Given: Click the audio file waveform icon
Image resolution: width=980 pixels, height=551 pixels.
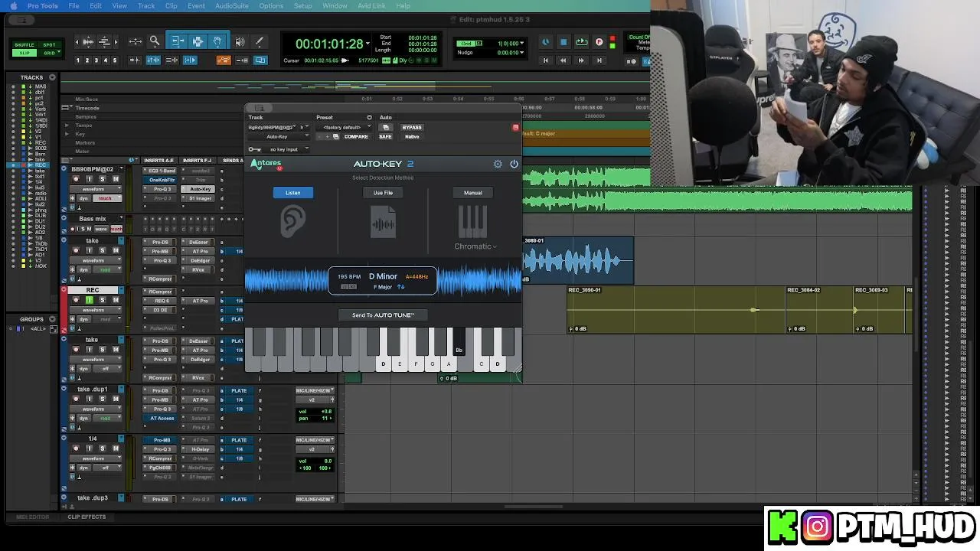Looking at the screenshot, I should (x=383, y=223).
